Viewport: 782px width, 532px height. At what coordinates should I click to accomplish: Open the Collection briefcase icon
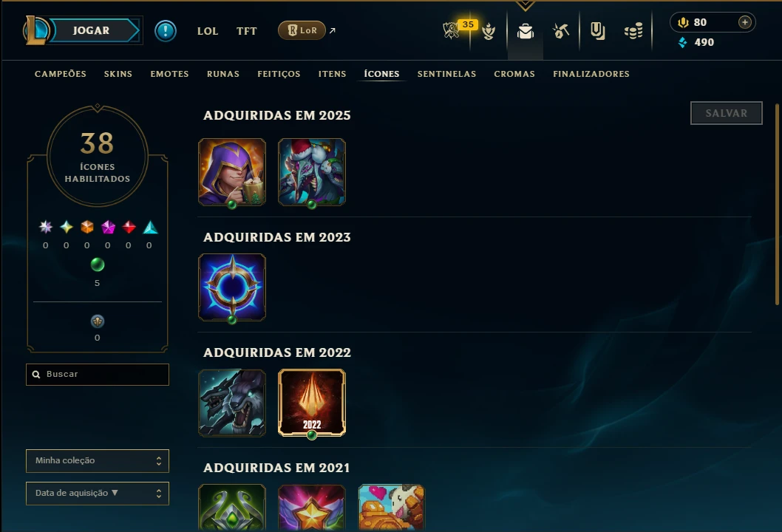[x=526, y=32]
